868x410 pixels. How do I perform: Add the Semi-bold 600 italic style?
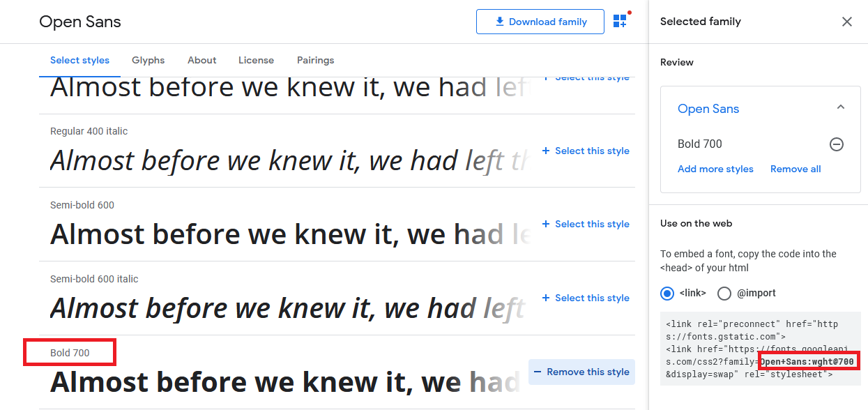coord(586,298)
